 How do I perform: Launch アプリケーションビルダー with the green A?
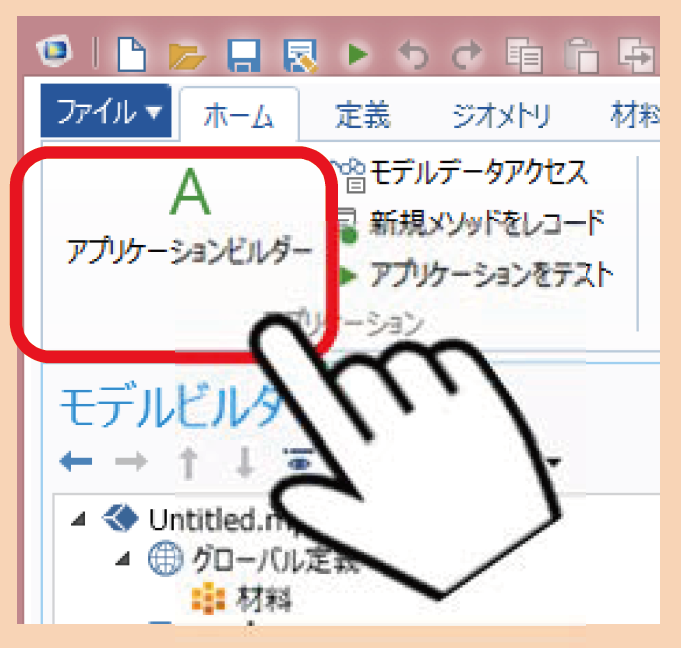tap(189, 217)
